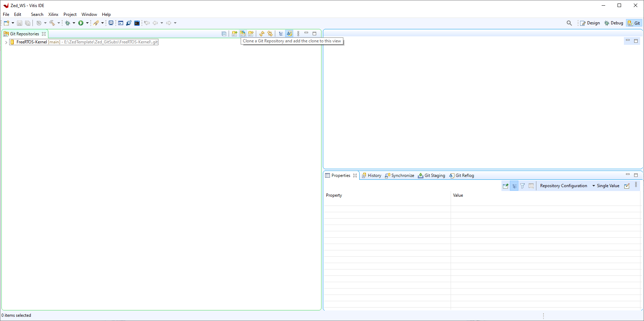The width and height of the screenshot is (644, 321).
Task: Open the Build hammer dropdown arrow
Action: tap(59, 23)
